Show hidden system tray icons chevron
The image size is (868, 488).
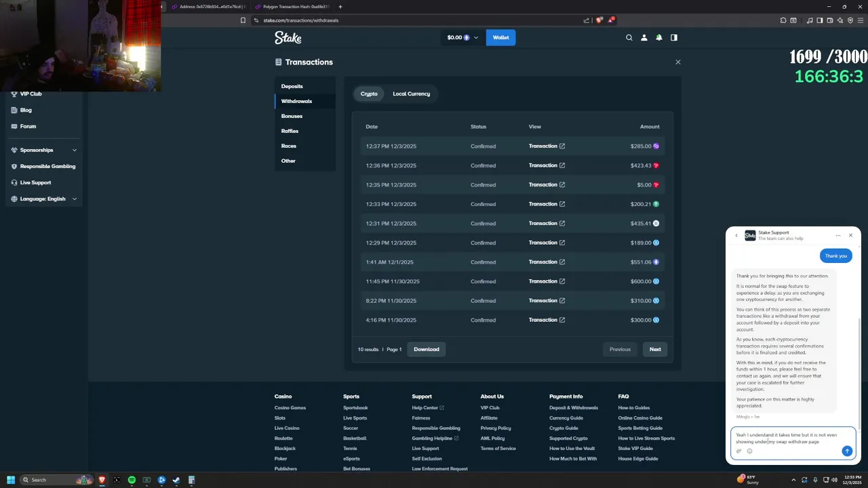click(x=793, y=480)
